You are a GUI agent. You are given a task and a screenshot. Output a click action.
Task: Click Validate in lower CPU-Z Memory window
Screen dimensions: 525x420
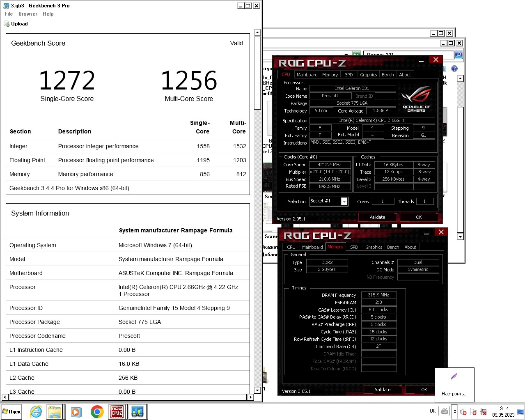tap(383, 390)
